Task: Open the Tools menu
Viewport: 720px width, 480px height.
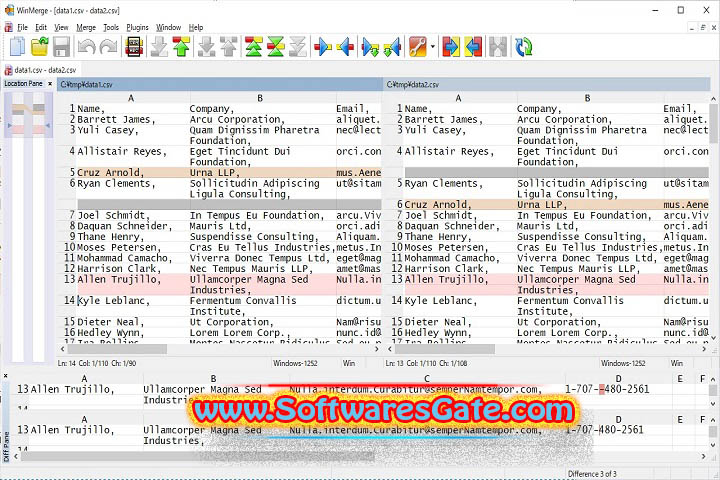Action: pos(111,28)
